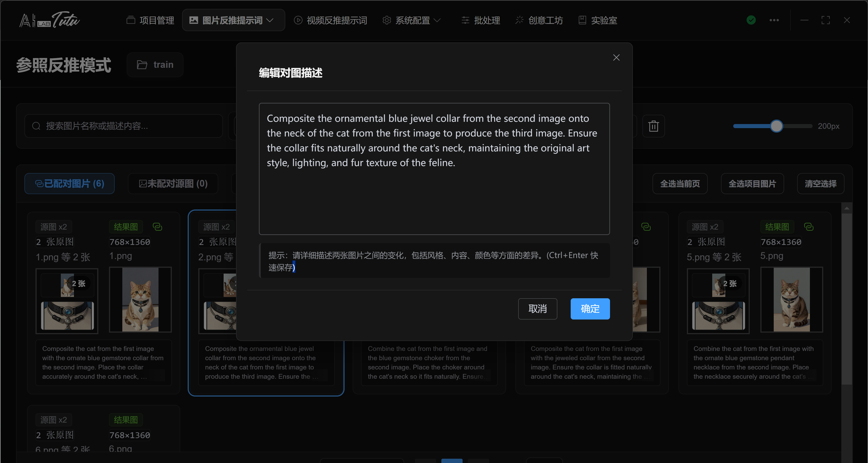The height and width of the screenshot is (463, 868).
Task: Click the vertical scrollbar of the image list
Action: point(847,299)
